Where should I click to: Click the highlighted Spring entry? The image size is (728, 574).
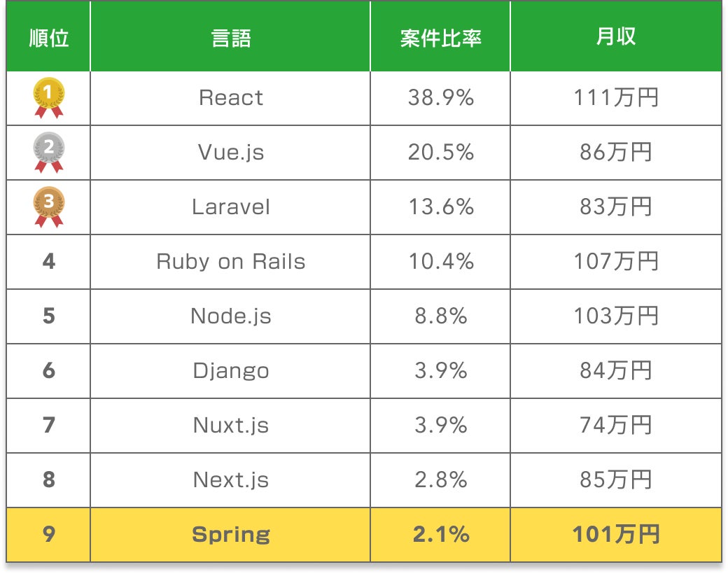pyautogui.click(x=230, y=534)
